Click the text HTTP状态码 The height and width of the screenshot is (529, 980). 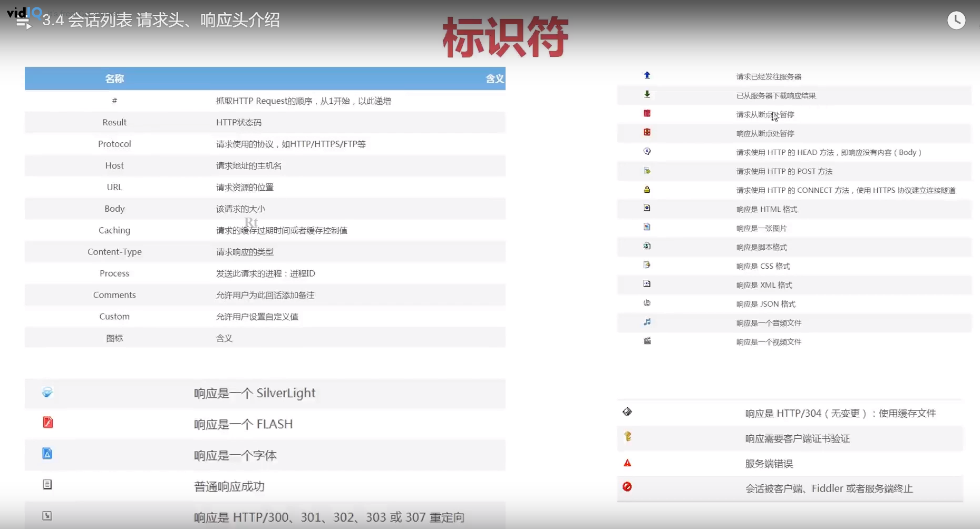point(239,122)
